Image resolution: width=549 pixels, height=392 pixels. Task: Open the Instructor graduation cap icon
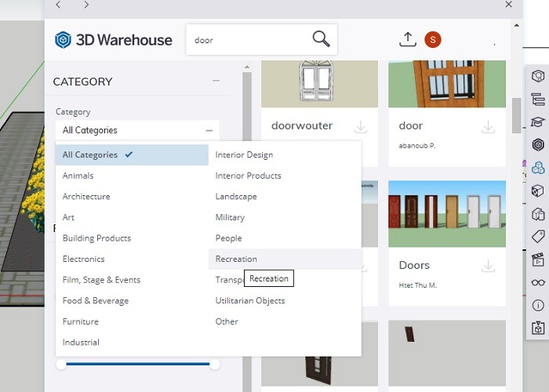[x=538, y=122]
